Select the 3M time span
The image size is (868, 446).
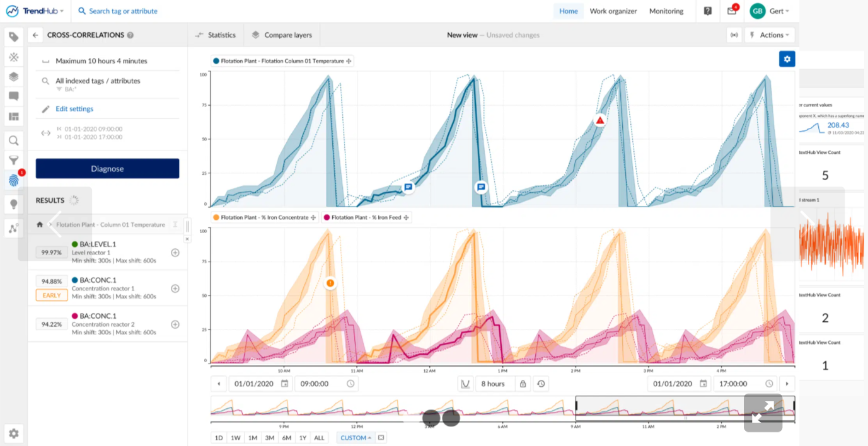[269, 438]
